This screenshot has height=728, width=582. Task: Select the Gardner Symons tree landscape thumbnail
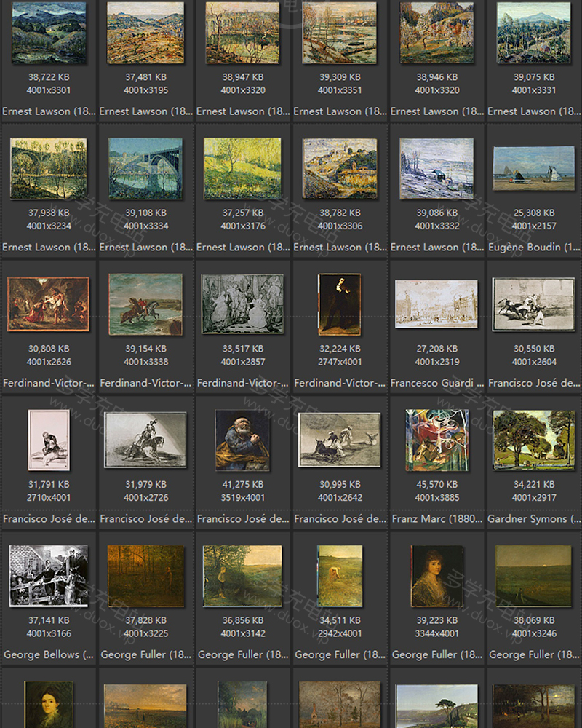click(x=533, y=440)
